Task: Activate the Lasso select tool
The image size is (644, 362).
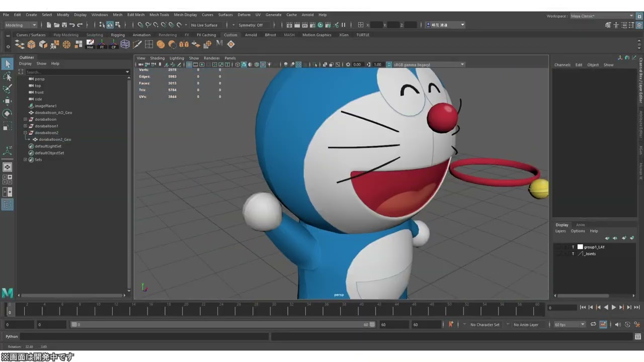Action: pyautogui.click(x=8, y=76)
